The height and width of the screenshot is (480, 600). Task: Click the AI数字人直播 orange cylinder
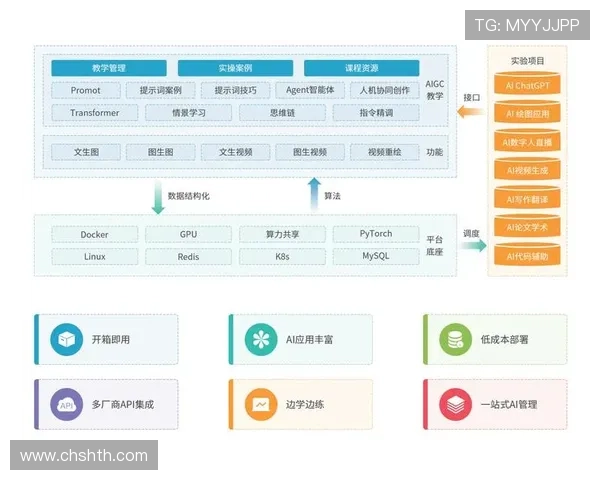[527, 140]
